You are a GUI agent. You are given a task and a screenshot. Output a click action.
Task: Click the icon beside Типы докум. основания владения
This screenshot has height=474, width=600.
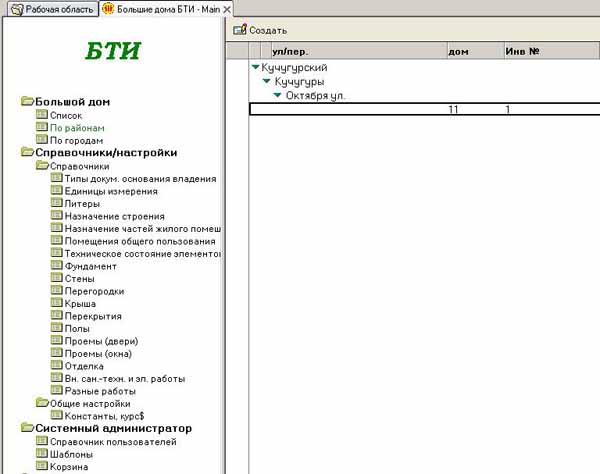(x=57, y=178)
